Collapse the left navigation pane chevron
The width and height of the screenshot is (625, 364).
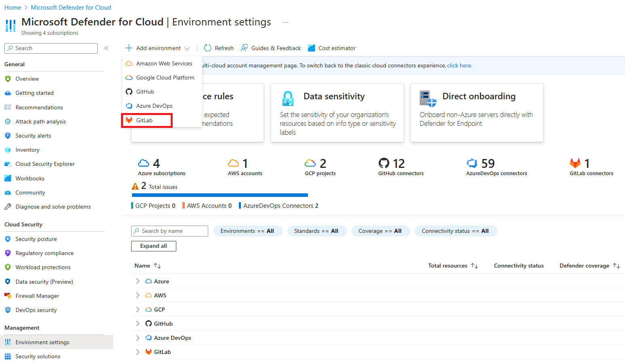(107, 48)
